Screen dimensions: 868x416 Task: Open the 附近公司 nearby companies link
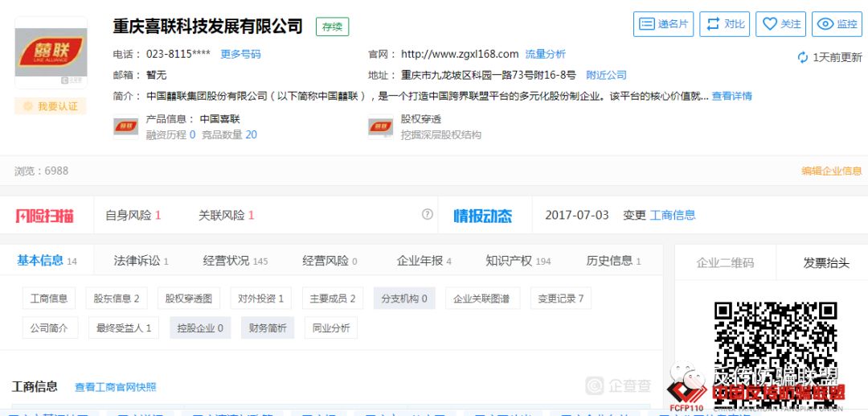[606, 76]
